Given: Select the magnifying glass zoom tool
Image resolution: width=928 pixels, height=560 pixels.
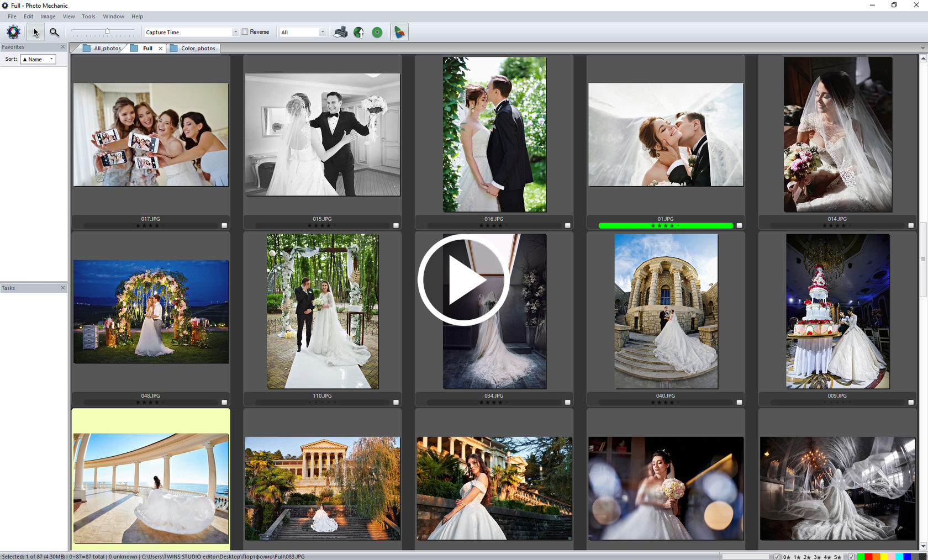Looking at the screenshot, I should (54, 32).
